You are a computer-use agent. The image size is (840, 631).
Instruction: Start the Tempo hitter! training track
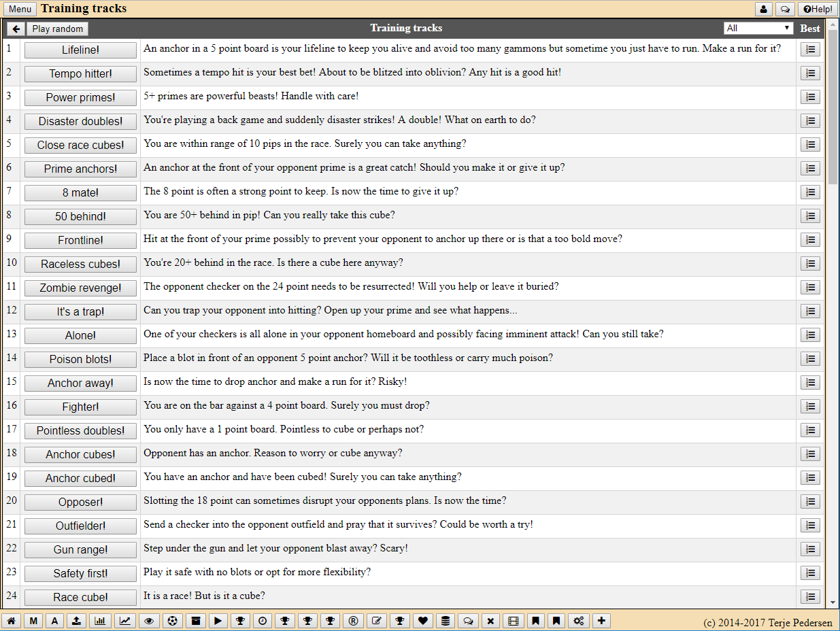[80, 73]
